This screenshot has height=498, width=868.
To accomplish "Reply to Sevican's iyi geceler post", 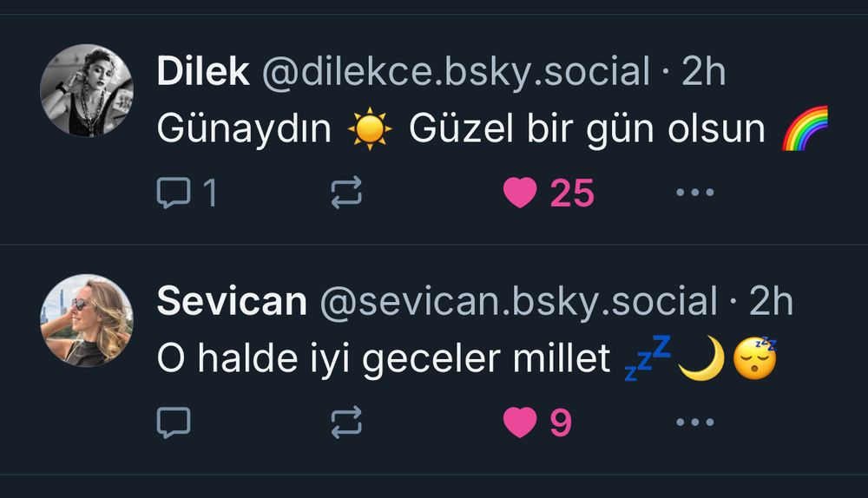I will pos(174,423).
